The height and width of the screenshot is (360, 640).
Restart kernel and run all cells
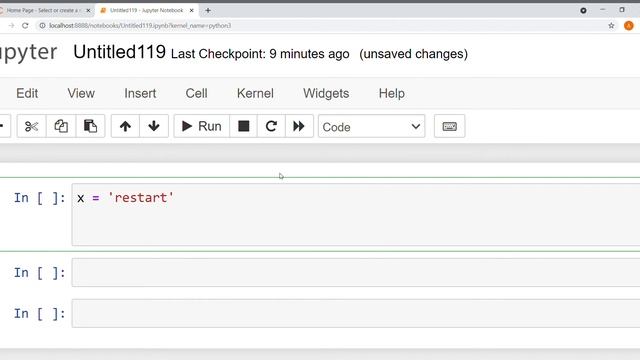[299, 126]
